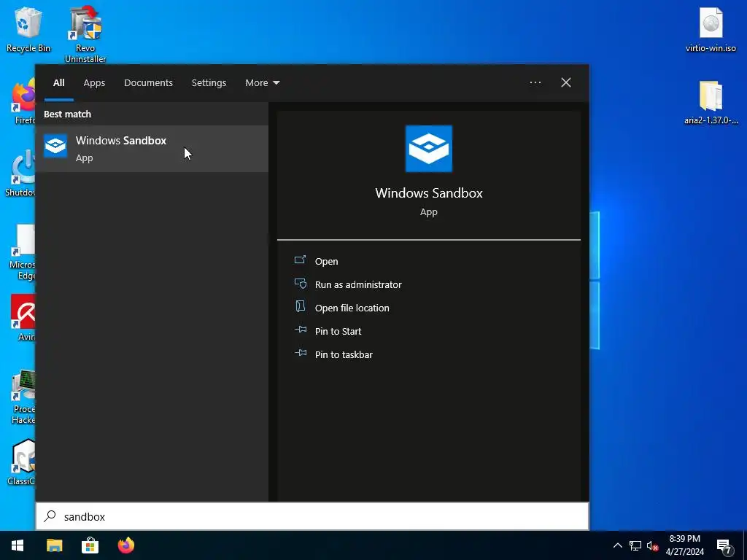Open the Windows Start button

pyautogui.click(x=18, y=545)
